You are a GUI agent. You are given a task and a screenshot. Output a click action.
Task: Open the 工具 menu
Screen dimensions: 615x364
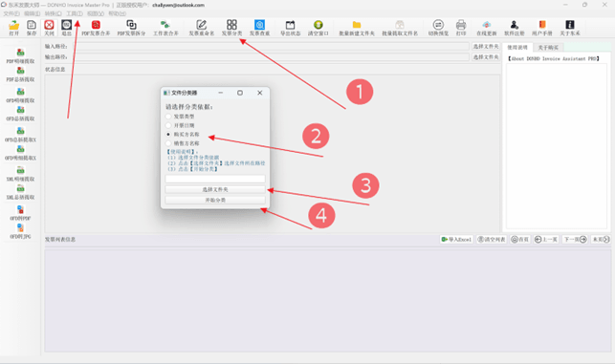[x=75, y=13]
